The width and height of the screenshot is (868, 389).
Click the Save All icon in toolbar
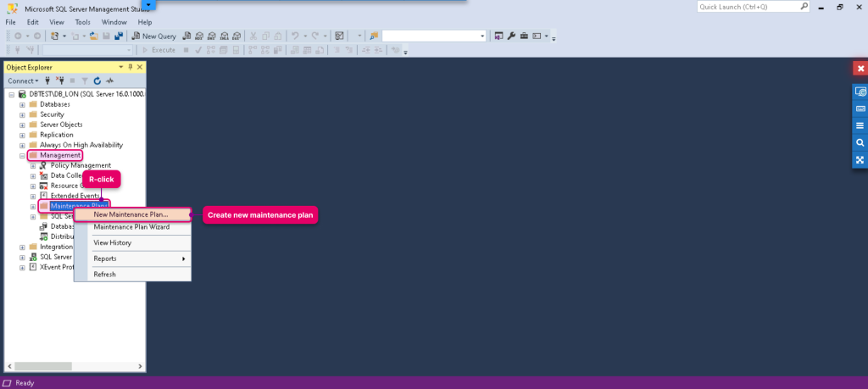119,36
